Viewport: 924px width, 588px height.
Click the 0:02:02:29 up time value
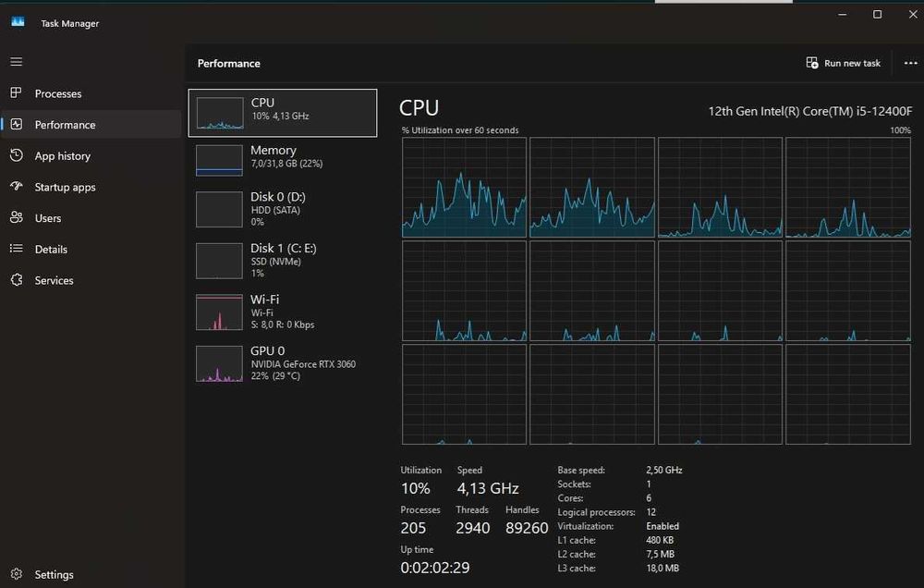coord(435,568)
